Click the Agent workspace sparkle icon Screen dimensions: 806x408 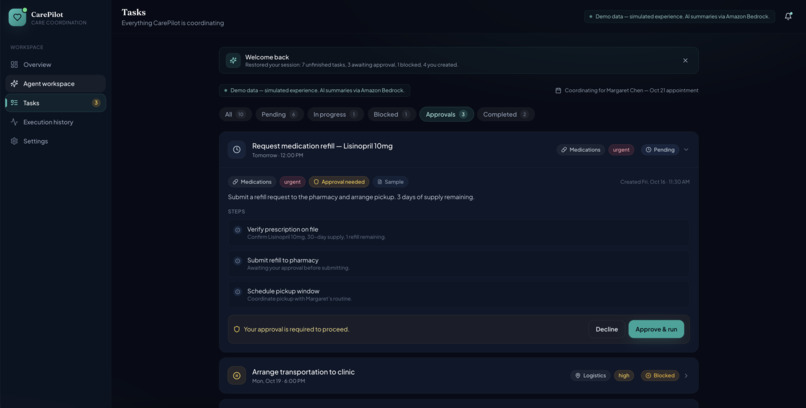pos(14,84)
